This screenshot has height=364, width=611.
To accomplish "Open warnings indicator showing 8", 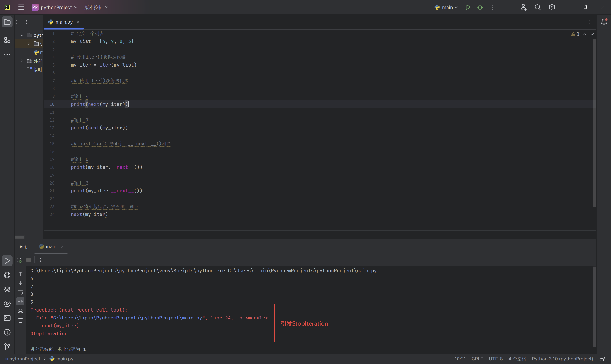I will (x=575, y=34).
